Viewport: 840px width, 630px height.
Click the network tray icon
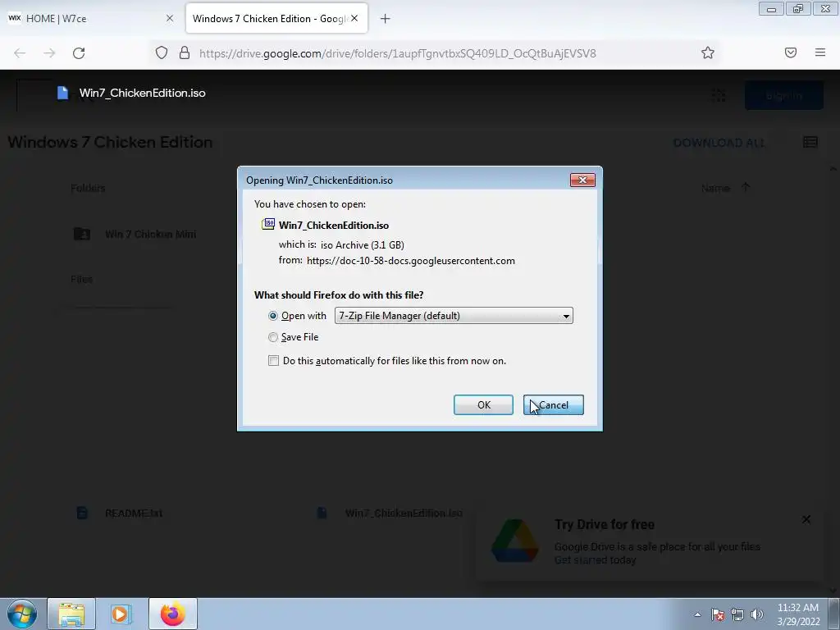point(737,614)
